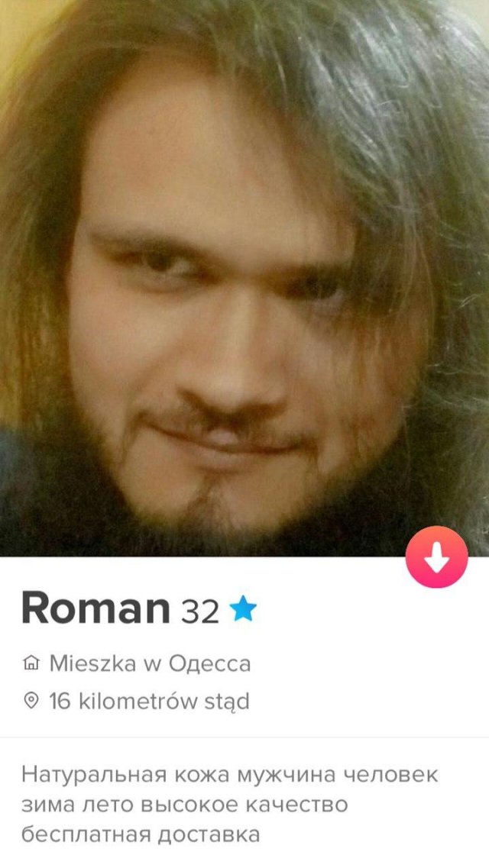Click the word kilometrów
This screenshot has height=868, width=489.
pyautogui.click(x=138, y=702)
